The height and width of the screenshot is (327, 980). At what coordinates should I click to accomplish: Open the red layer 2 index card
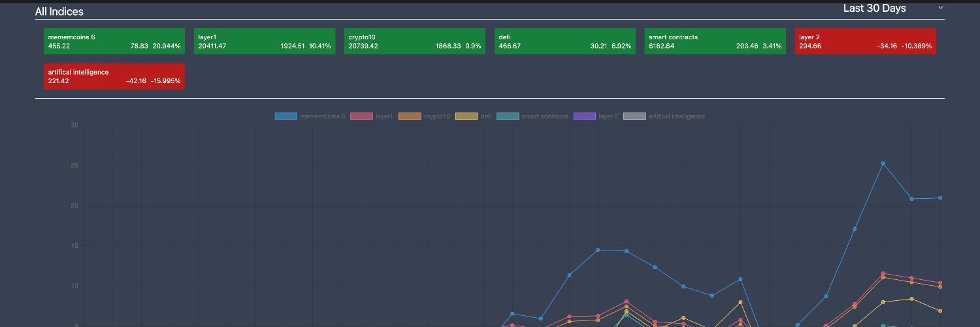(x=866, y=41)
